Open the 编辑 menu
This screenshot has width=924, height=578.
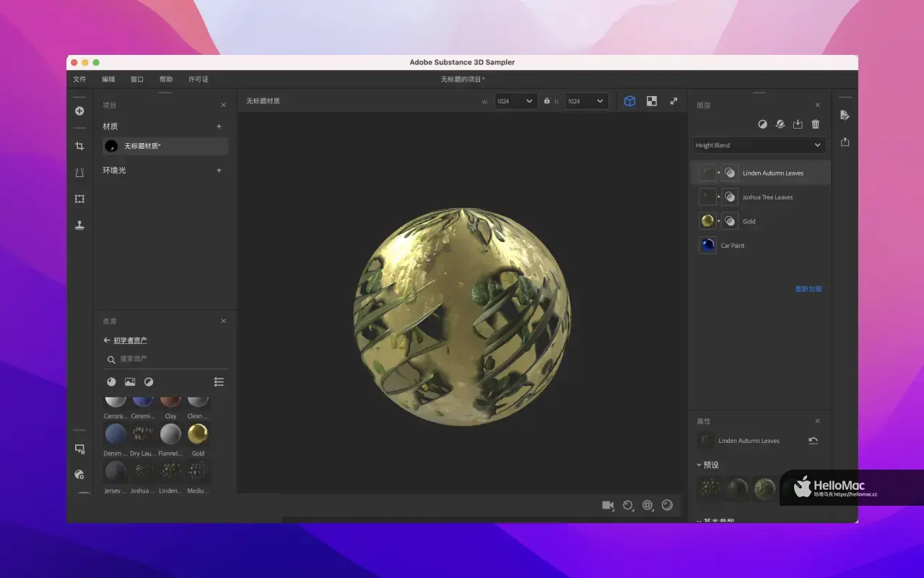(108, 79)
